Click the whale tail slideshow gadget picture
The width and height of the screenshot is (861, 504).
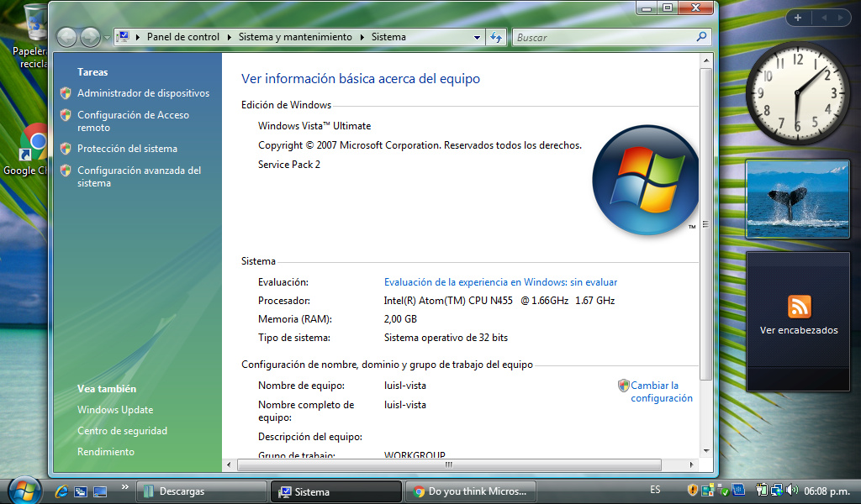[797, 199]
